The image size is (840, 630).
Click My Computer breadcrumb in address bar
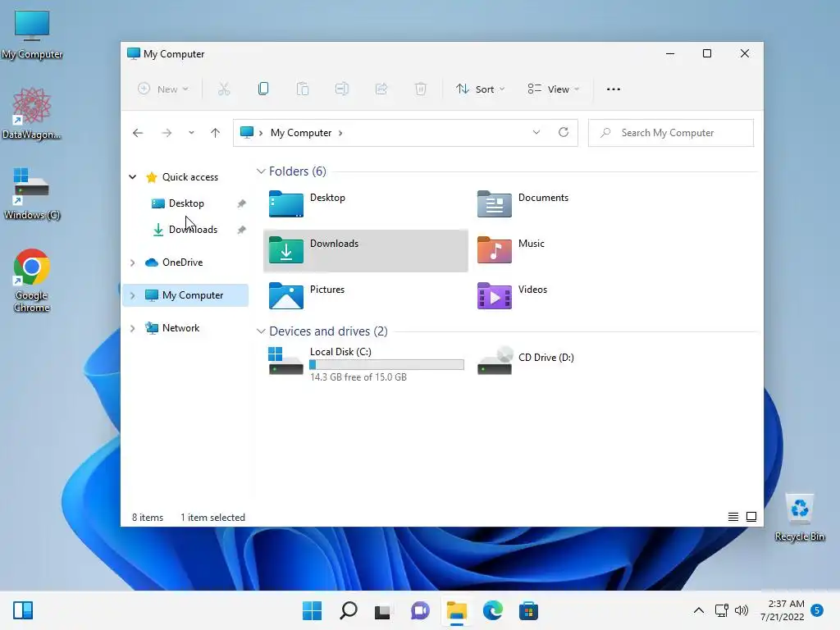pos(301,133)
